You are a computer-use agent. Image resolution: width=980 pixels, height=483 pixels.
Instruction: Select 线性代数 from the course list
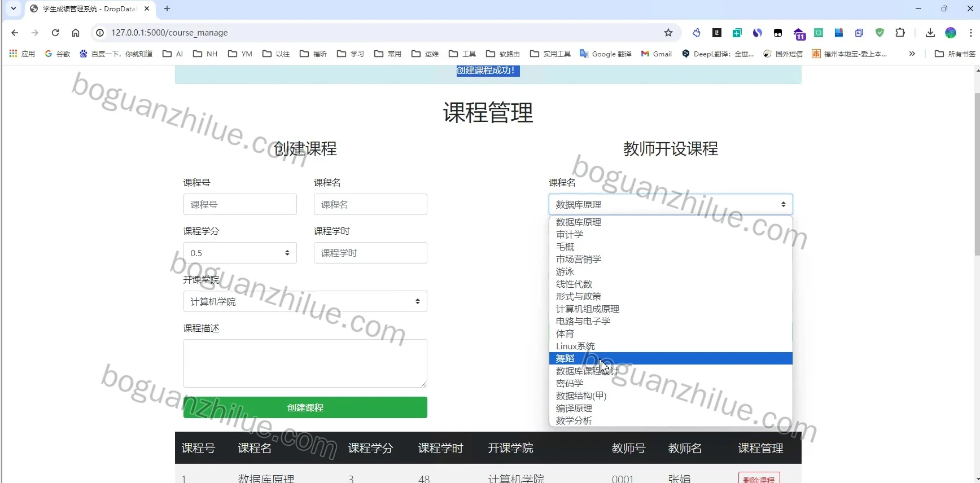tap(671, 284)
